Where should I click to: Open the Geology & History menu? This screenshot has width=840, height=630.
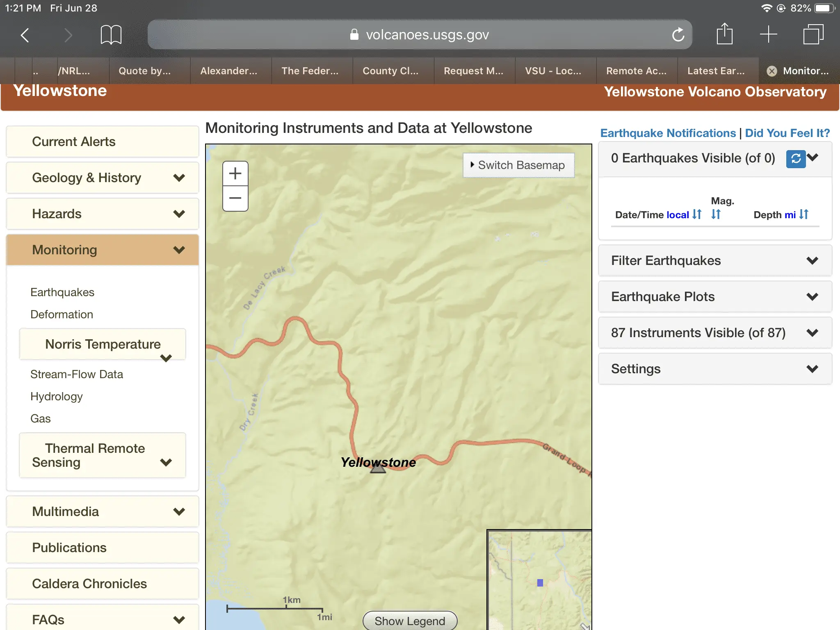103,178
